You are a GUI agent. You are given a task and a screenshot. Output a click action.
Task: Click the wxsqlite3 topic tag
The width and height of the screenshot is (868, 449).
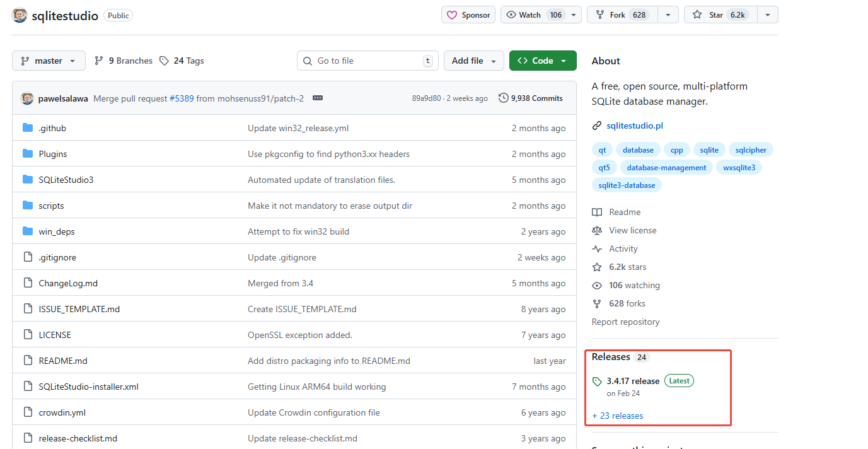(739, 168)
